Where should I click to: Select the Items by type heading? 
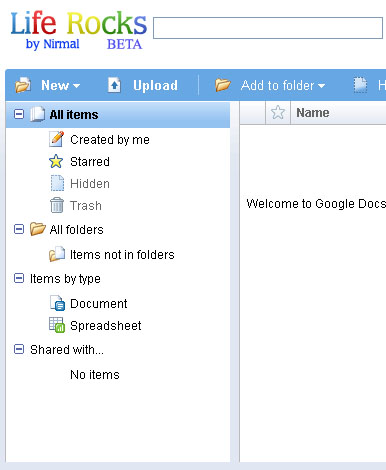point(65,279)
